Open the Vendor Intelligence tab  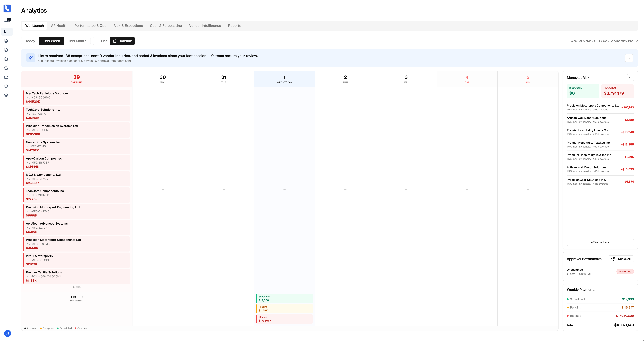pos(205,26)
